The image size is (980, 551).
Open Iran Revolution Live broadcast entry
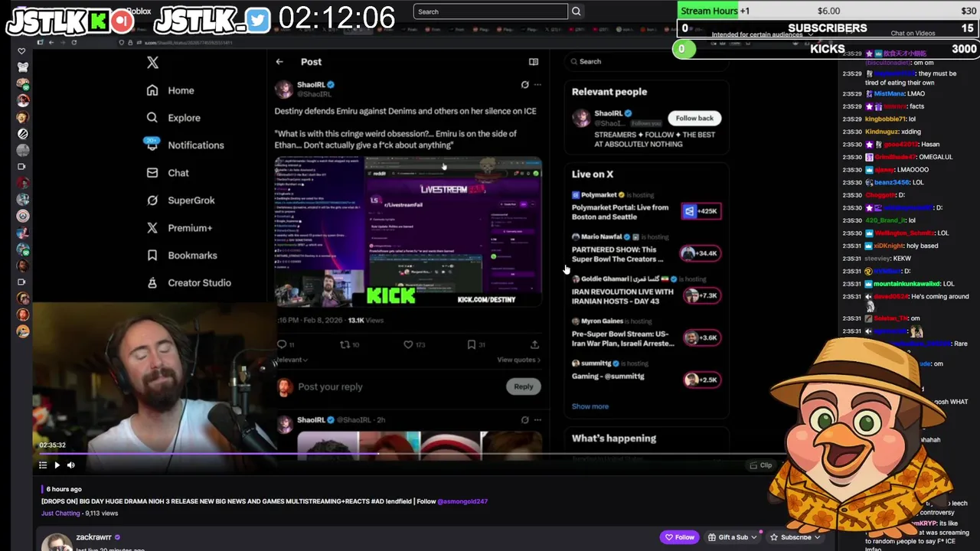[646, 292]
